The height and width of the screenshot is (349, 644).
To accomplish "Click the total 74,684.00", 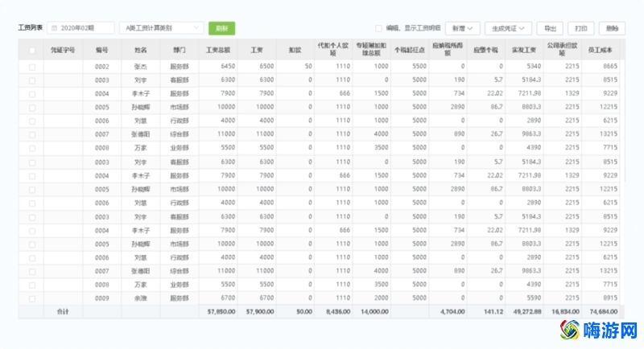I will [x=603, y=312].
